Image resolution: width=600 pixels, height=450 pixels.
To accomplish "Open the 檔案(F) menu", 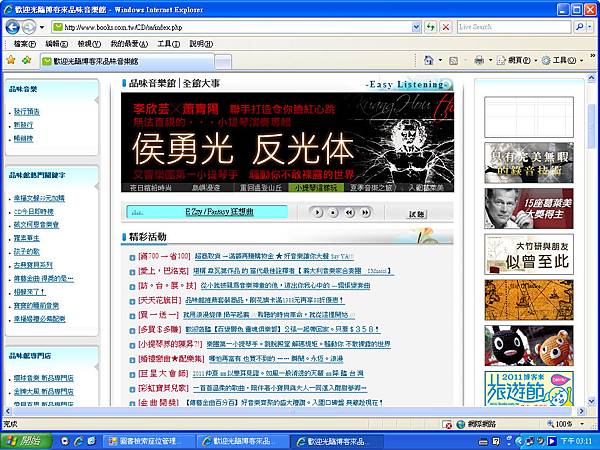I will tap(24, 44).
